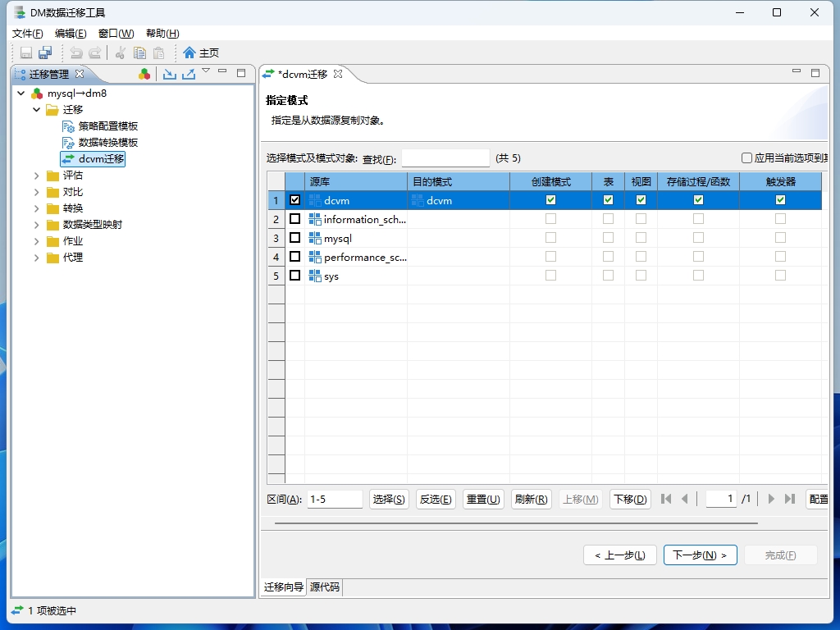Click the 选择(S) button
This screenshot has height=630, width=840.
pos(389,499)
